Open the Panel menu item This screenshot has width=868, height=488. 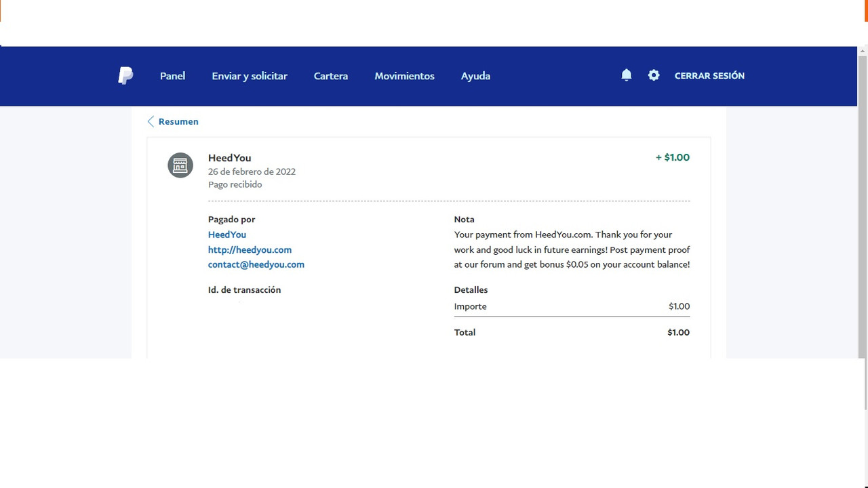(x=172, y=76)
